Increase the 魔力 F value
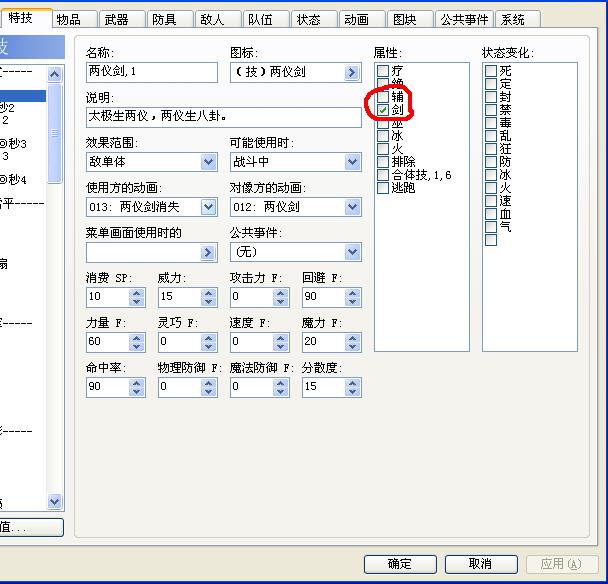608x584 pixels. (352, 338)
